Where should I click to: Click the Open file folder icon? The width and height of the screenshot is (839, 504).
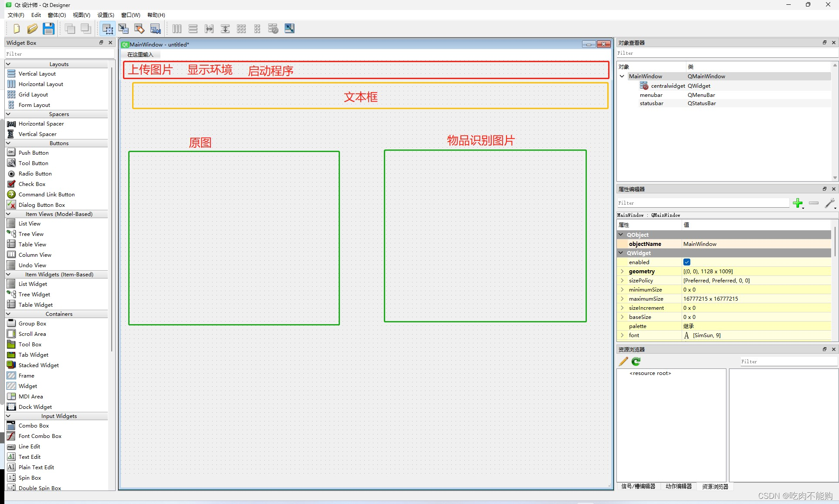pyautogui.click(x=32, y=29)
